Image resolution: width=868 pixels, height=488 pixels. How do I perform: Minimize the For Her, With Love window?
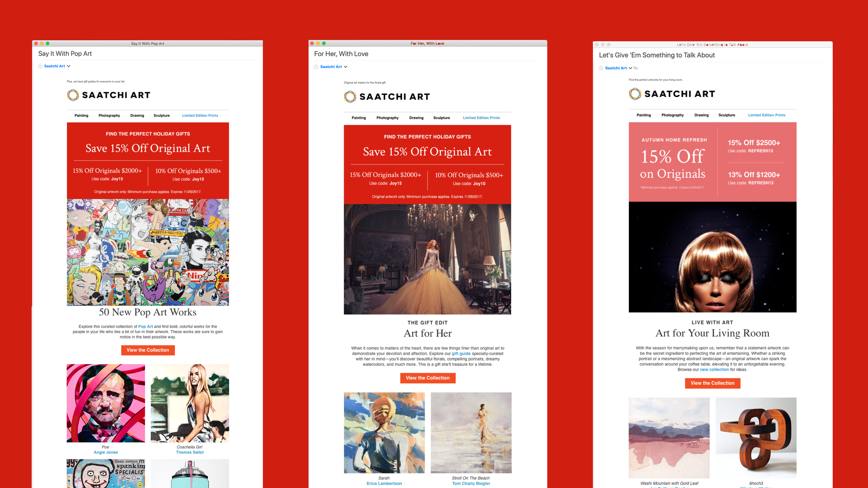pyautogui.click(x=318, y=43)
